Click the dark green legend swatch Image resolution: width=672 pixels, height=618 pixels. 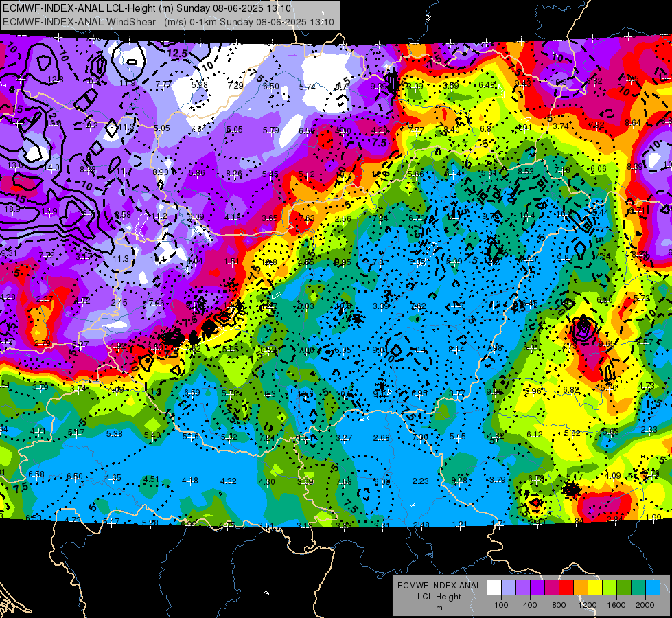(623, 588)
